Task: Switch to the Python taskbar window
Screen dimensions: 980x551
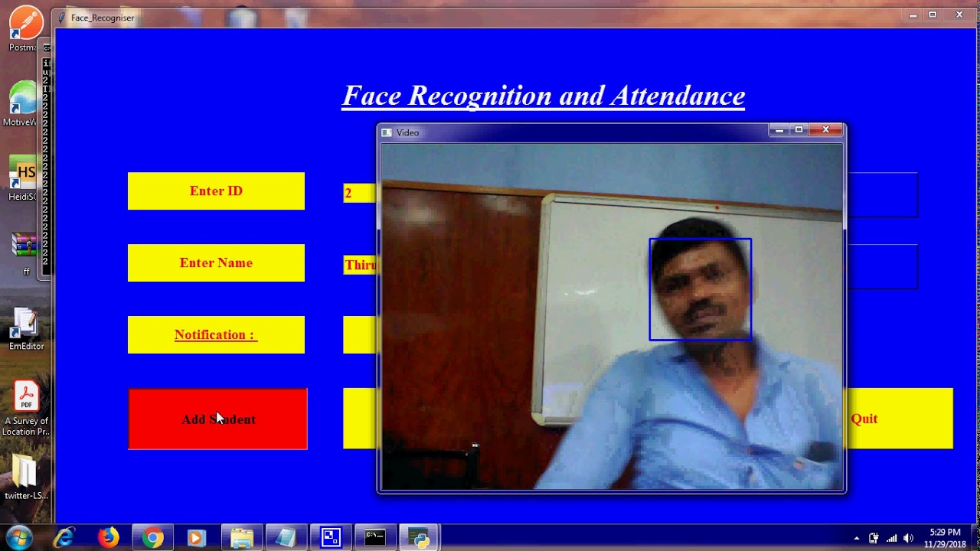Action: click(x=420, y=538)
